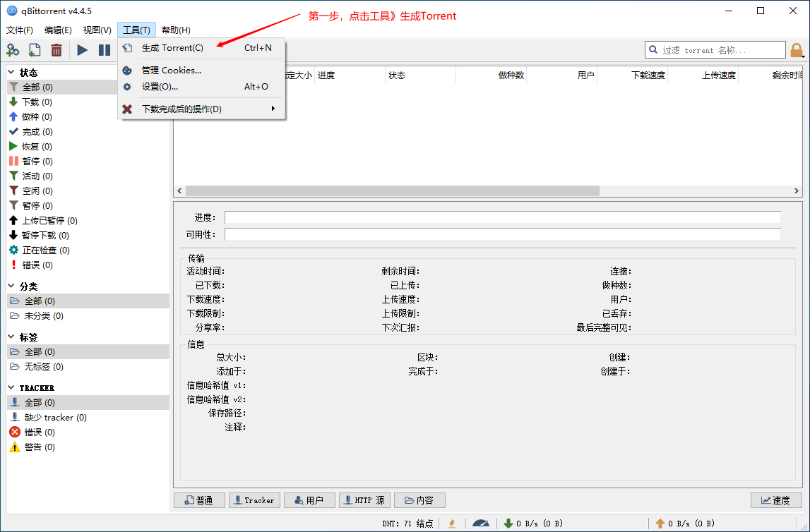This screenshot has width=810, height=532.
Task: Sort by the 下载速度 column header
Action: pos(633,75)
